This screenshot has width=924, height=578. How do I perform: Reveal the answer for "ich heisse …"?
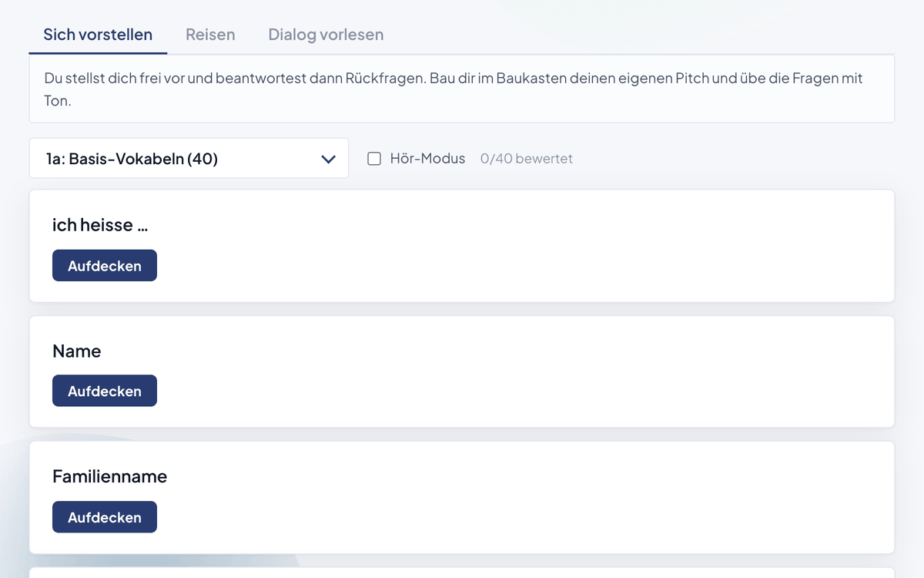coord(105,266)
